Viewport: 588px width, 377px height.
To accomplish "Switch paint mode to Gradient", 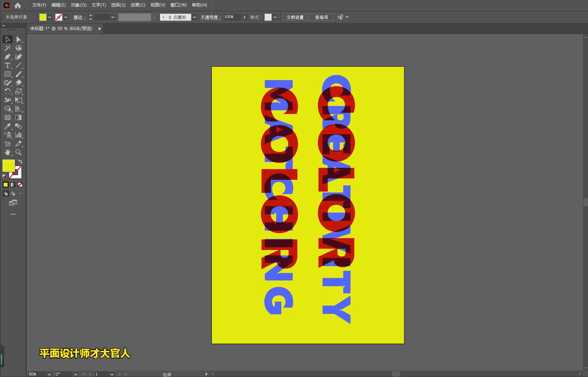I will tap(13, 185).
